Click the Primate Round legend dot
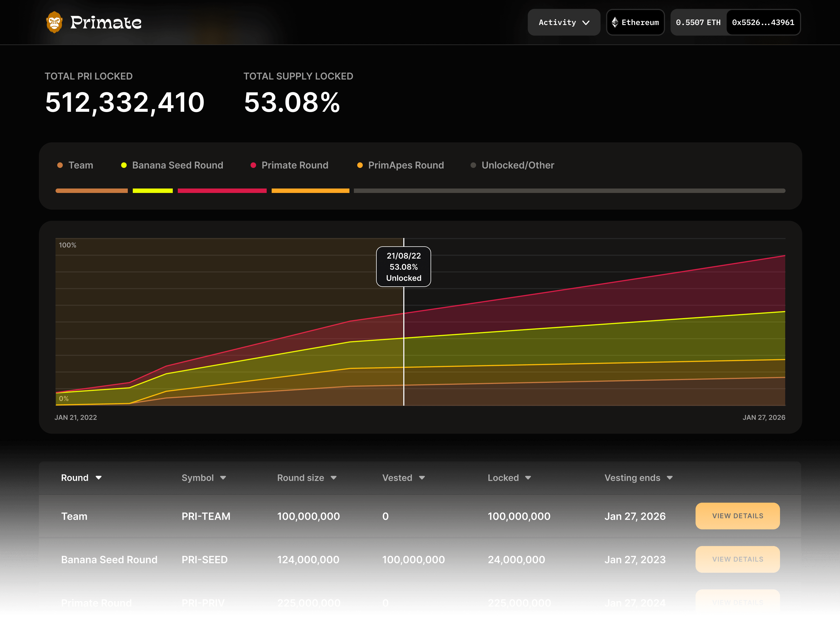The image size is (840, 620). (253, 165)
